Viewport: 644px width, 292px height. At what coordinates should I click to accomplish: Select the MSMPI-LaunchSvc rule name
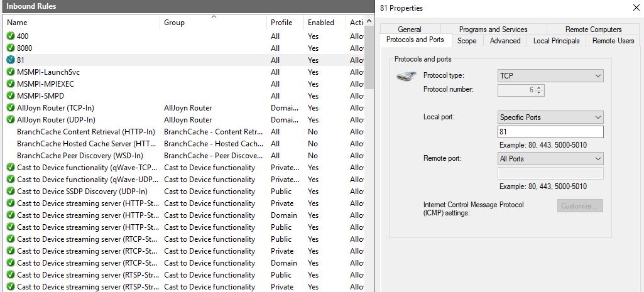point(48,72)
